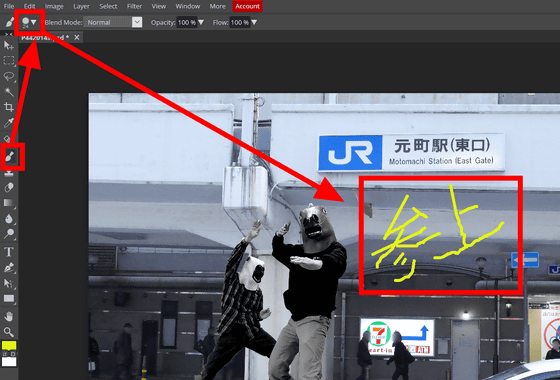
Task: Select the Clone Stamp tool
Action: [9, 173]
